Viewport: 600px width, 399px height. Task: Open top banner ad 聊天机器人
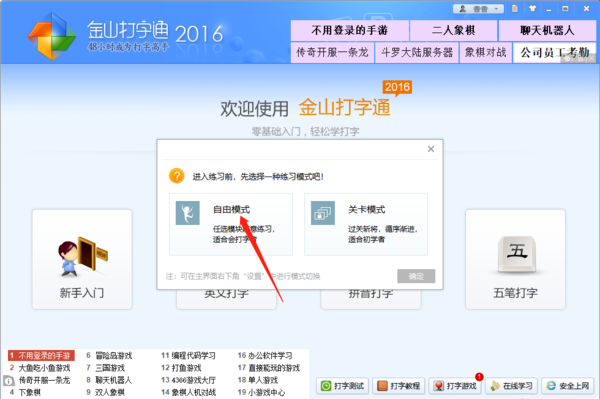click(x=547, y=30)
